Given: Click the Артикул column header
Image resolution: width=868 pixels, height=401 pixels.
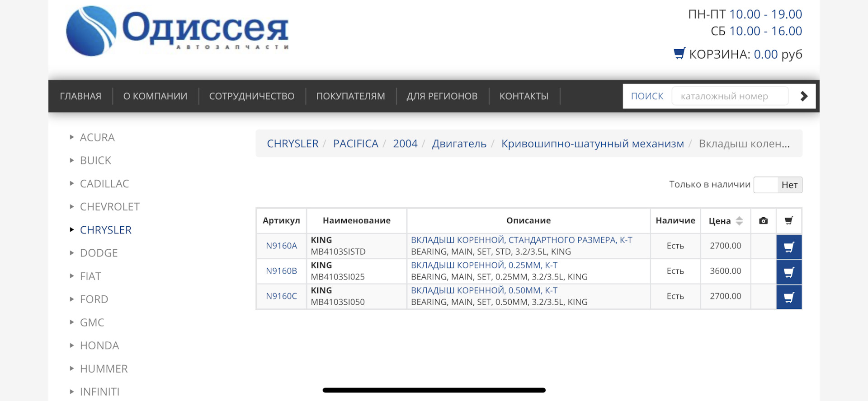Looking at the screenshot, I should (x=281, y=220).
